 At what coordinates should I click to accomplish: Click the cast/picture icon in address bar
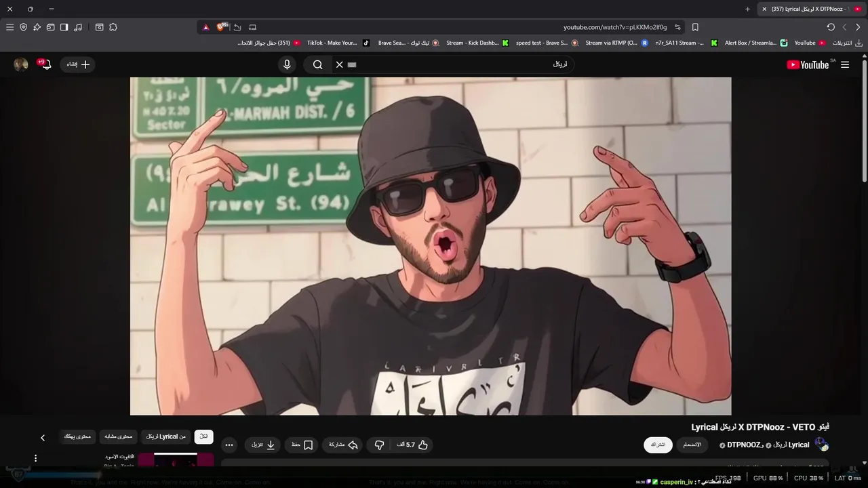(x=252, y=27)
